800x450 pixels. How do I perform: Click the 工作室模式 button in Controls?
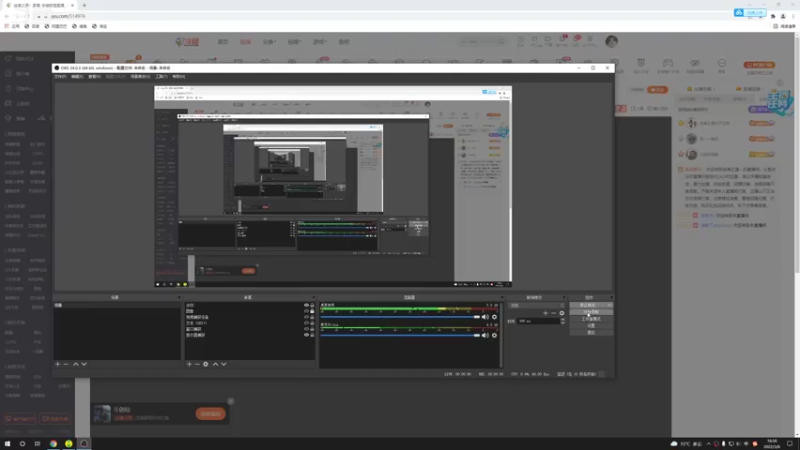pyautogui.click(x=591, y=319)
